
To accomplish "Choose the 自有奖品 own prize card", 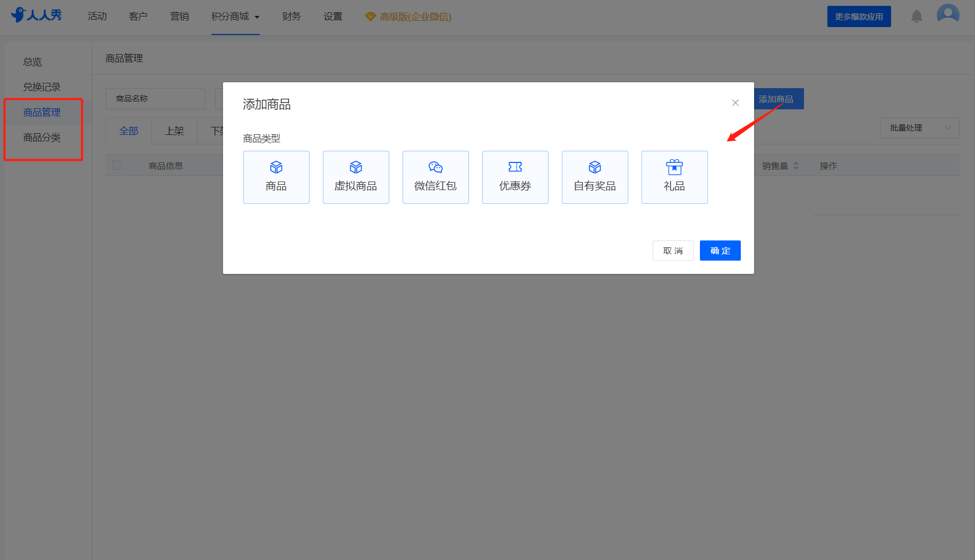I will 595,177.
